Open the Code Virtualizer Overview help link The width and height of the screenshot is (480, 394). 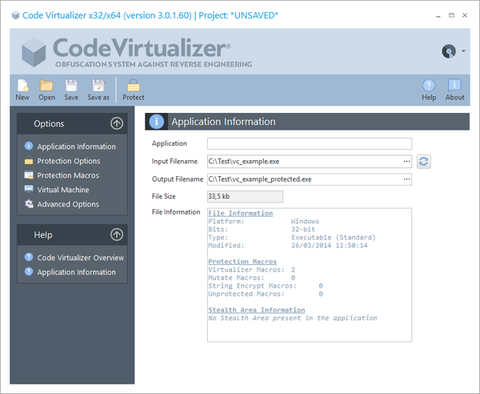coord(80,258)
